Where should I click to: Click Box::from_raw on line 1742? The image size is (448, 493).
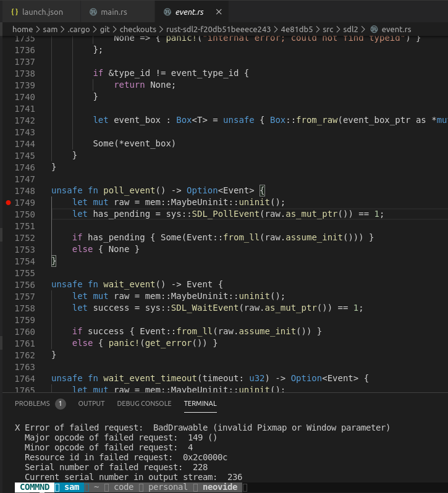pyautogui.click(x=303, y=120)
